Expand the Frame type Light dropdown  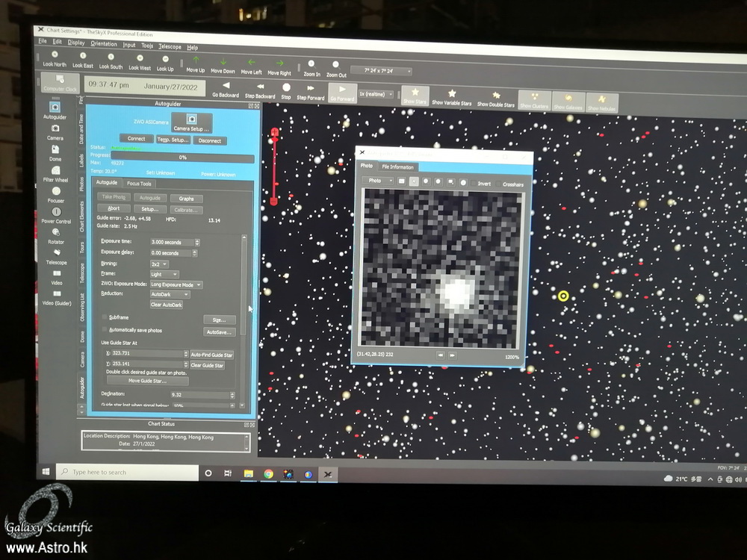164,274
